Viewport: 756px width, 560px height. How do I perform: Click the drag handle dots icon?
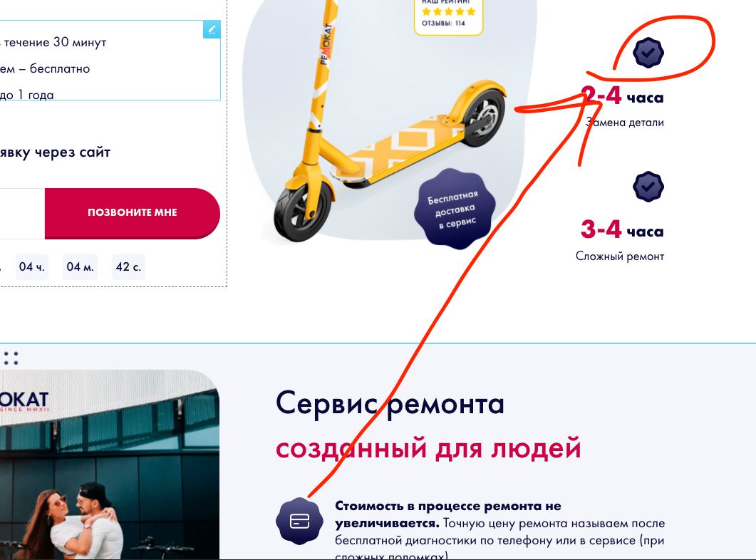click(x=11, y=358)
